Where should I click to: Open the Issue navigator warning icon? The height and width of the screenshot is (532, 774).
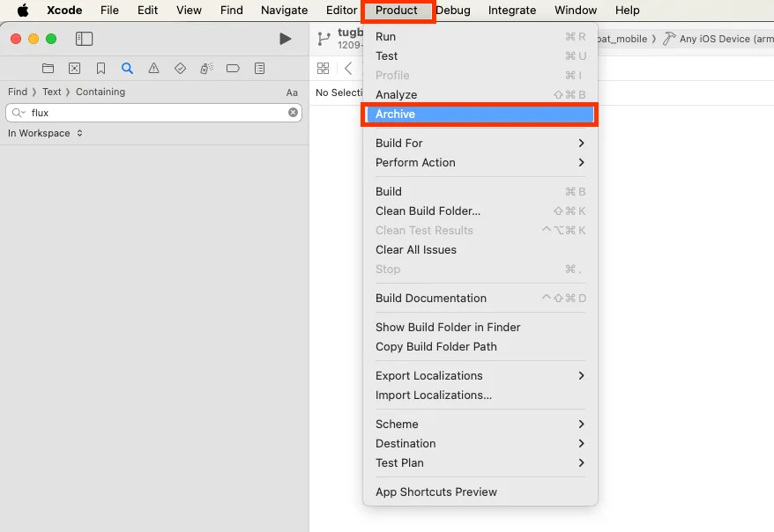153,69
